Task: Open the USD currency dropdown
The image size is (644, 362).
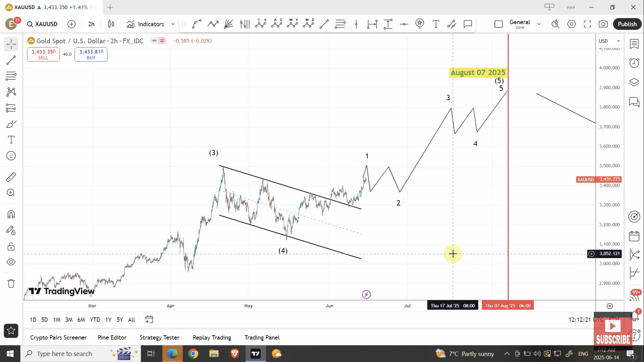Action: point(609,41)
